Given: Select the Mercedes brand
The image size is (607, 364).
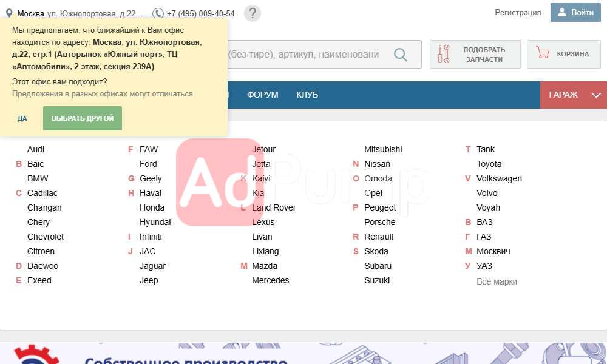Looking at the screenshot, I should (270, 280).
